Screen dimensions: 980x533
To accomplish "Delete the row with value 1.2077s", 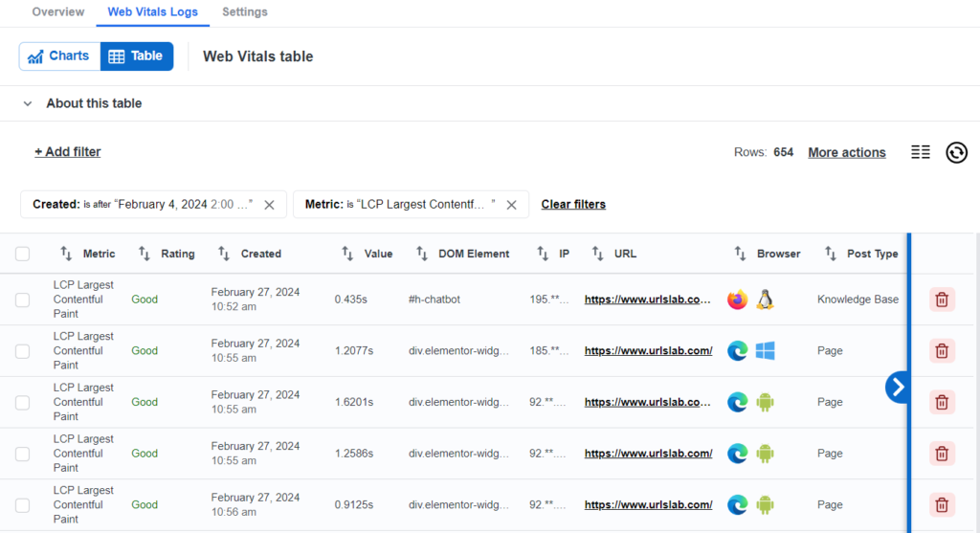I will 942,351.
